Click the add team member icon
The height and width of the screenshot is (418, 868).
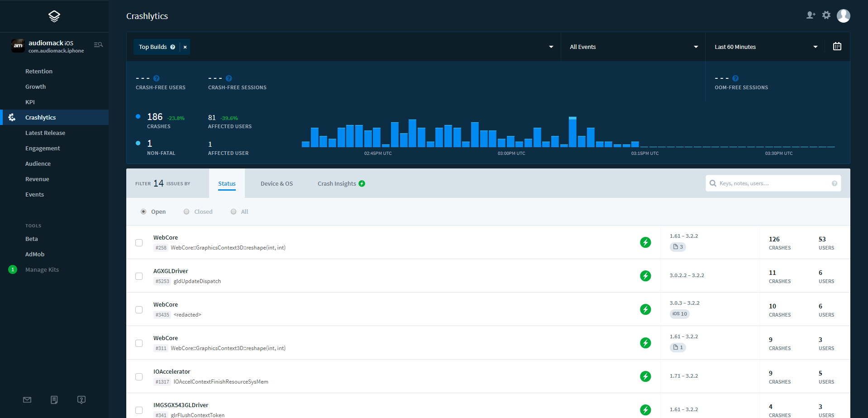click(x=811, y=15)
